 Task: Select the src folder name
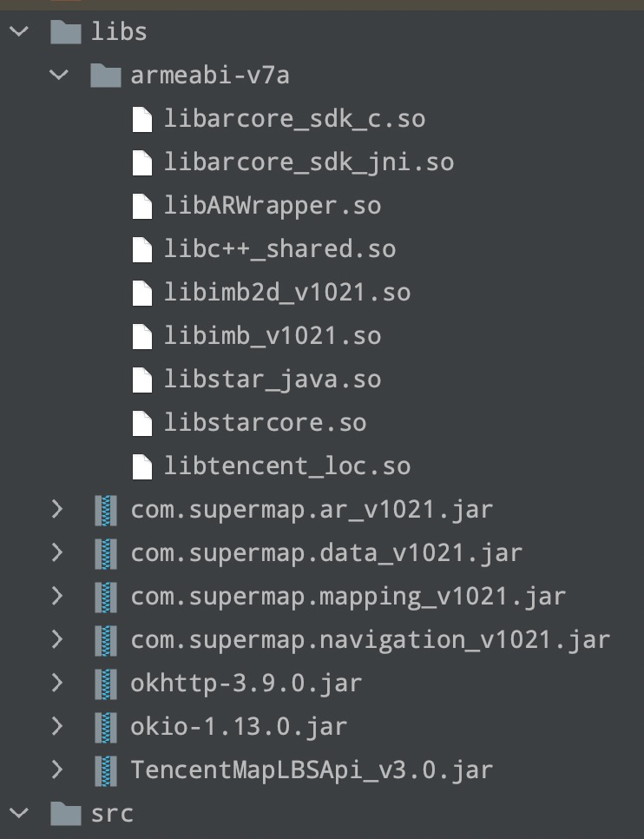tap(112, 814)
